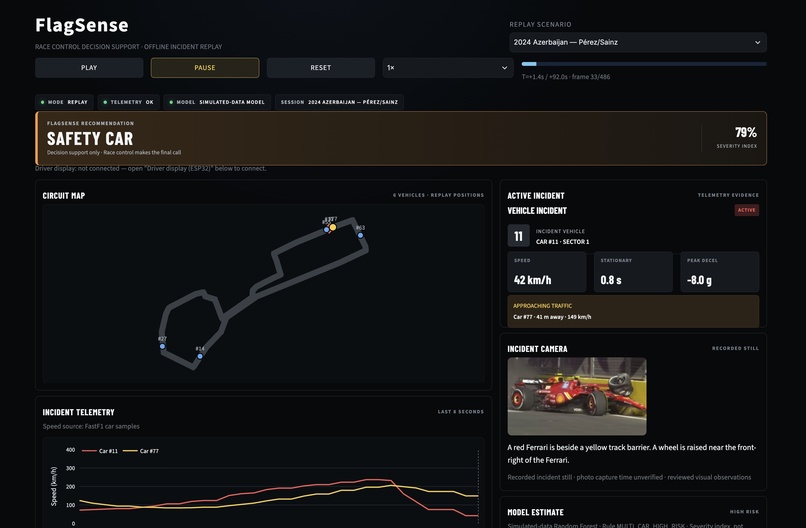Click Speed source: FastF1 car samples text
This screenshot has width=806, height=528.
(x=91, y=426)
